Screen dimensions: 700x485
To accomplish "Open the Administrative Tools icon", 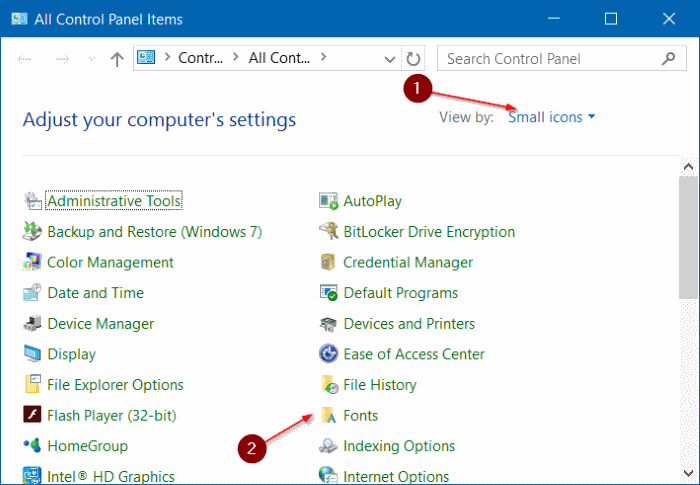I will coord(33,201).
